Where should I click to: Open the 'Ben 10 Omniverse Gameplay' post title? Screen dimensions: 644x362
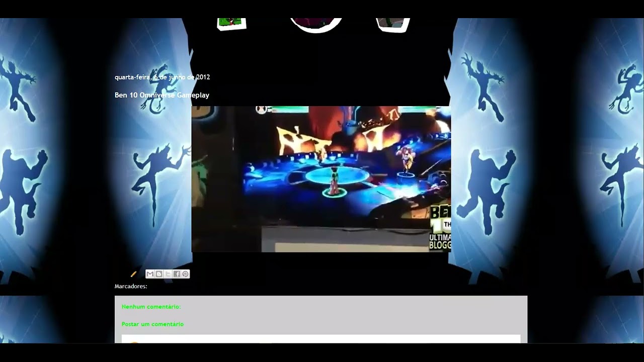click(x=162, y=95)
